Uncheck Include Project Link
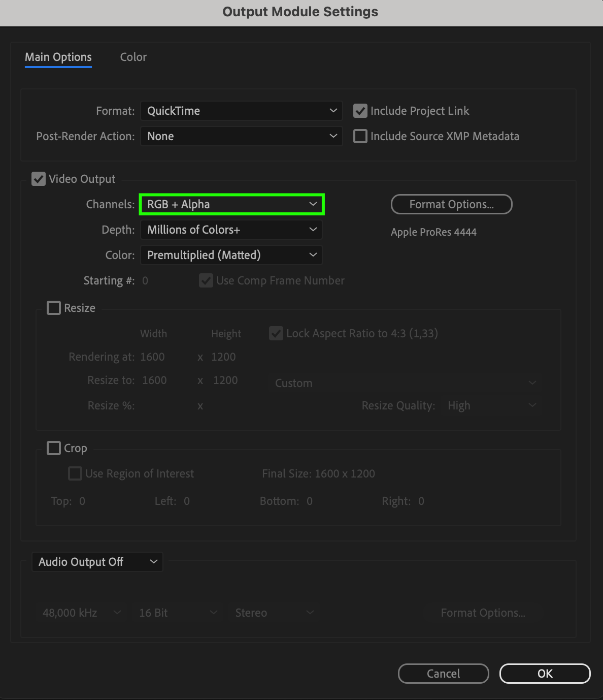 [x=360, y=111]
